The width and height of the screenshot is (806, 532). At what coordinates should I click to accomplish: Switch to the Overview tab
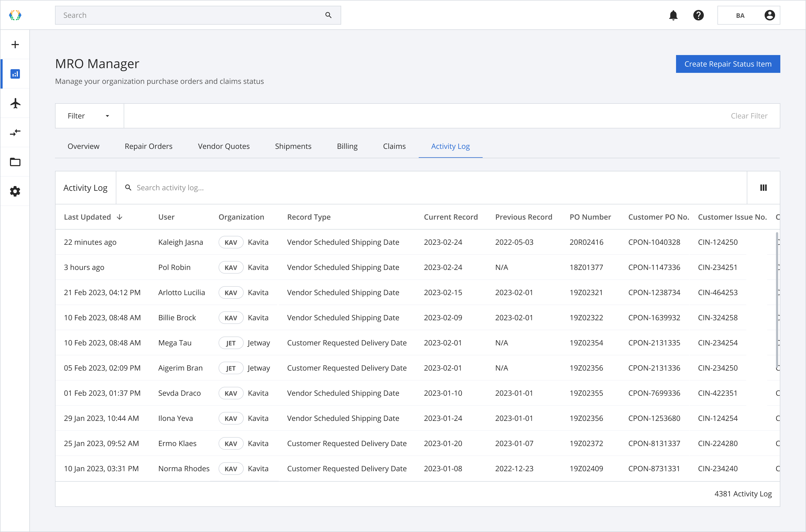pyautogui.click(x=83, y=146)
